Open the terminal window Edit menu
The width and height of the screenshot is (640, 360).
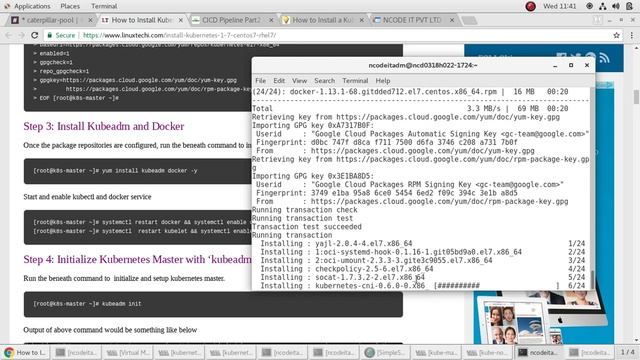point(279,81)
